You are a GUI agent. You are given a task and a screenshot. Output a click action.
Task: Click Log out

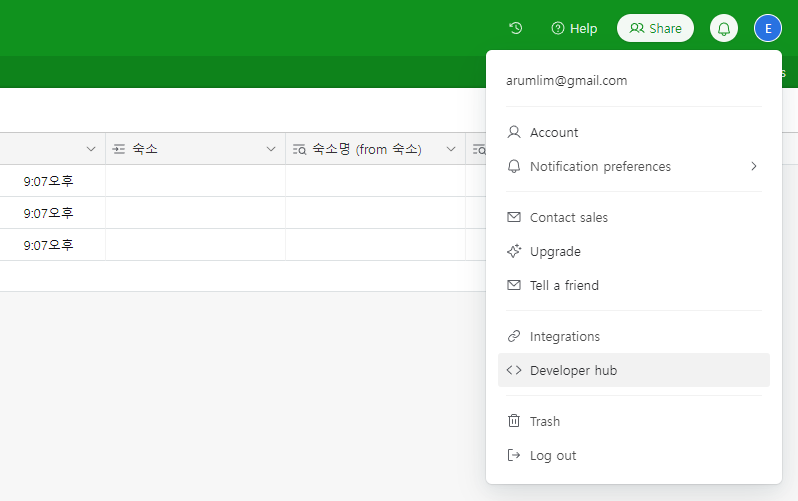[634, 455]
